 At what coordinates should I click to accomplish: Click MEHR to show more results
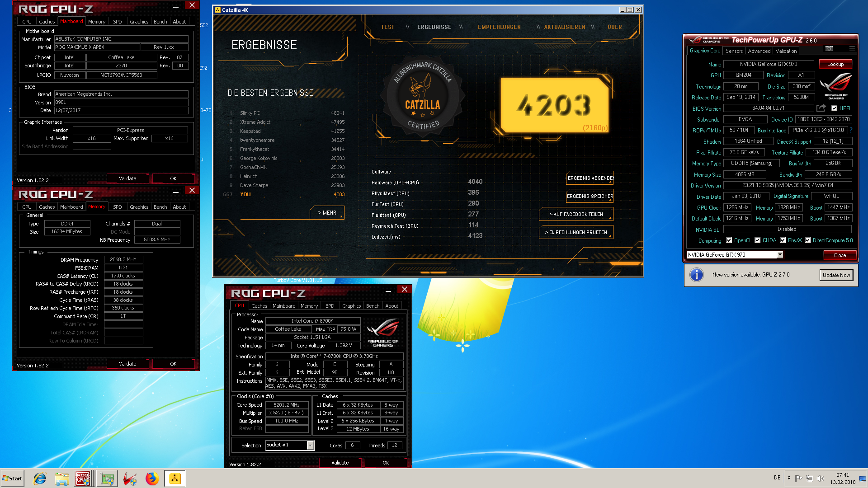pyautogui.click(x=327, y=213)
